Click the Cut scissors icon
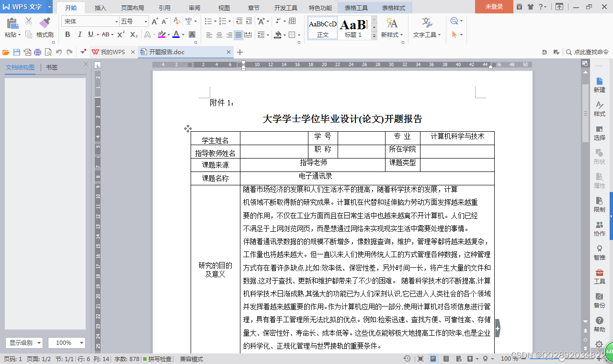613x364 pixels. (x=29, y=21)
